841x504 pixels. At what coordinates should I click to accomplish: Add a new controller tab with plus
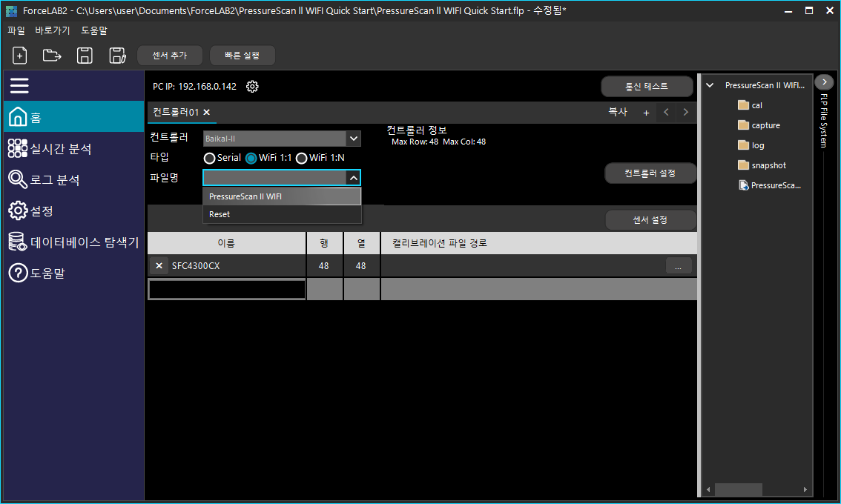point(646,113)
